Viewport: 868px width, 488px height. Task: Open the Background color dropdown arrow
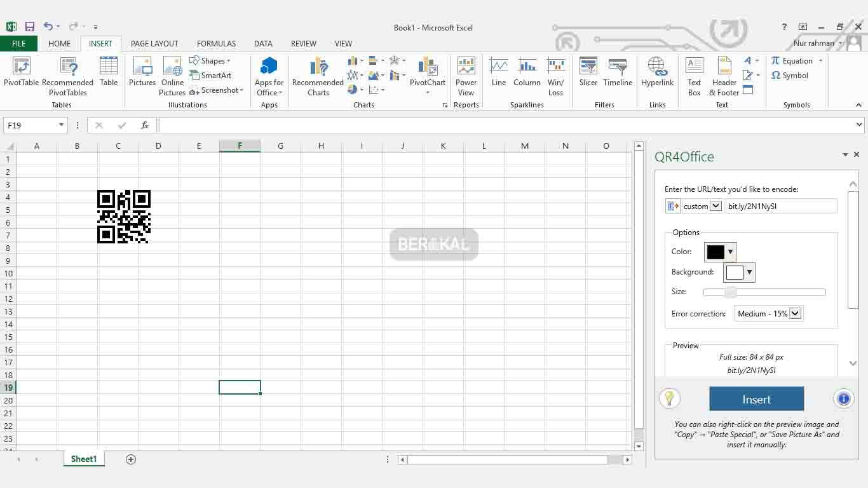coord(749,273)
